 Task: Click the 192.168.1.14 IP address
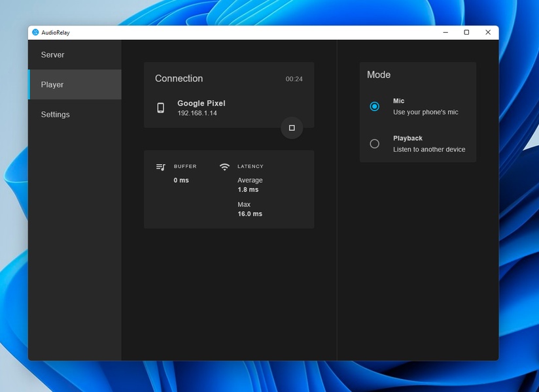(197, 113)
